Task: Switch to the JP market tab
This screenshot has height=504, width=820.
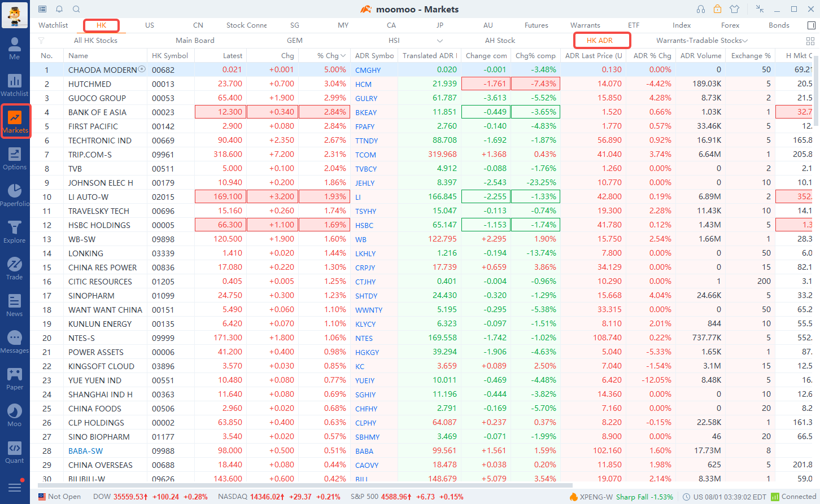Action: point(440,25)
